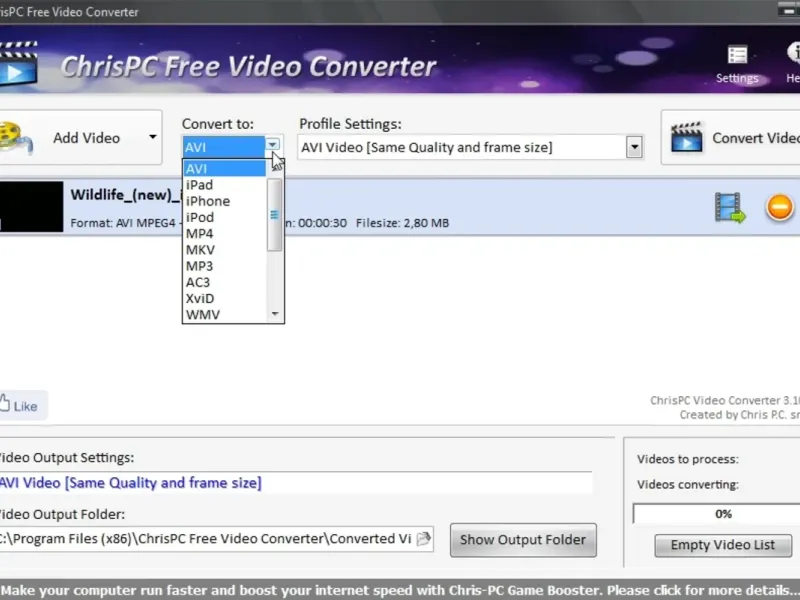This screenshot has width=800, height=600.
Task: Click the Video Output Folder path field
Action: pyautogui.click(x=216, y=539)
